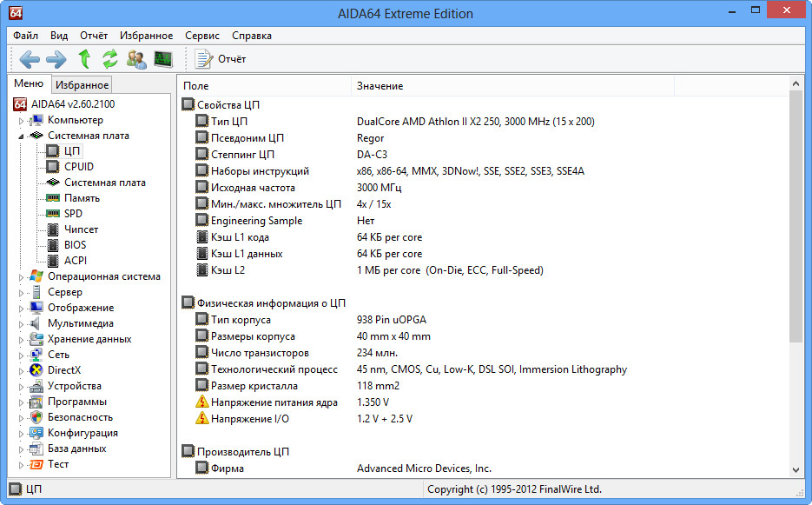Switch to the Меню tab
This screenshot has height=505, width=812.
click(29, 83)
